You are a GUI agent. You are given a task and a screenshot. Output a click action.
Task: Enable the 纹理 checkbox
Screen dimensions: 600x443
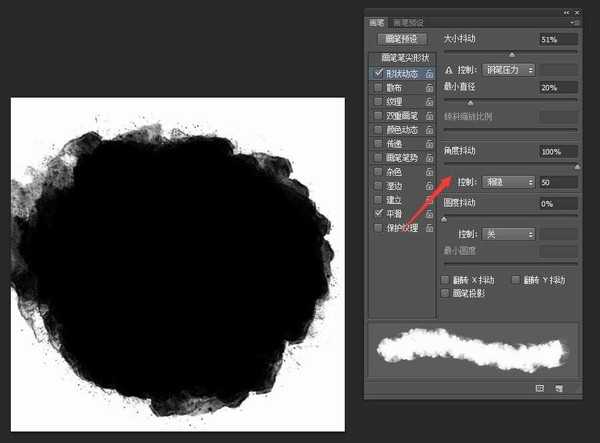coord(378,101)
